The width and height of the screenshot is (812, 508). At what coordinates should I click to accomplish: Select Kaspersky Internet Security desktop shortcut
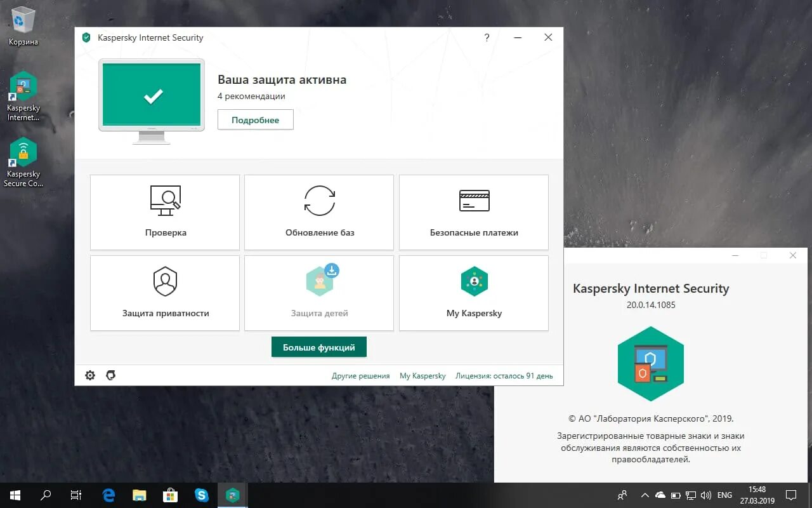tap(23, 96)
